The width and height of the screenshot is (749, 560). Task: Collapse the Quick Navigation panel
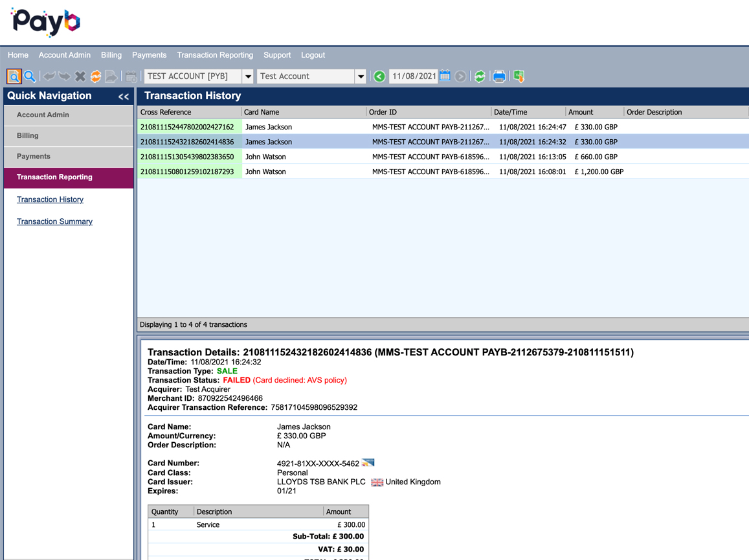[x=124, y=96]
